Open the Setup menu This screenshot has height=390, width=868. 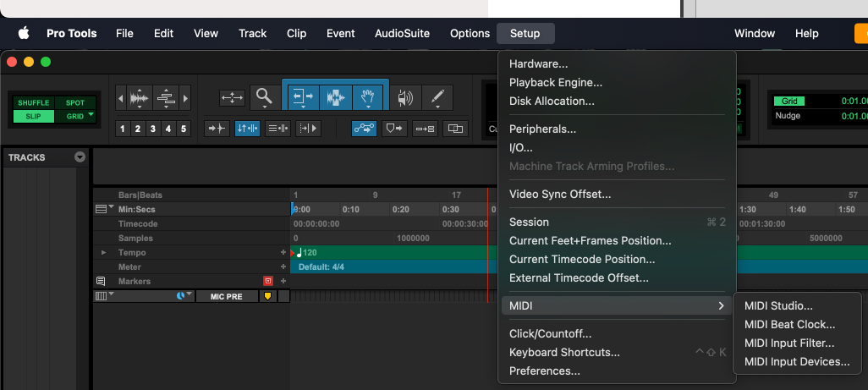click(x=525, y=33)
